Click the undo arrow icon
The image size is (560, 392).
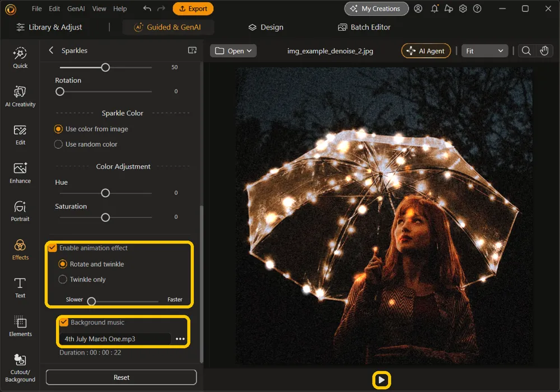147,8
